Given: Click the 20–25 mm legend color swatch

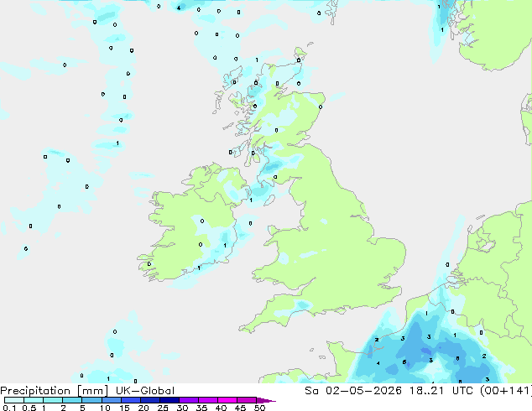Looking at the screenshot, I should tap(149, 400).
